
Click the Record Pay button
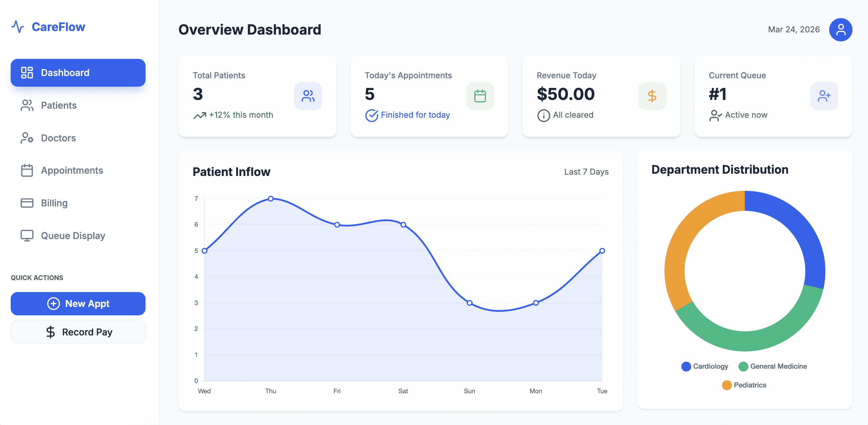pos(78,332)
